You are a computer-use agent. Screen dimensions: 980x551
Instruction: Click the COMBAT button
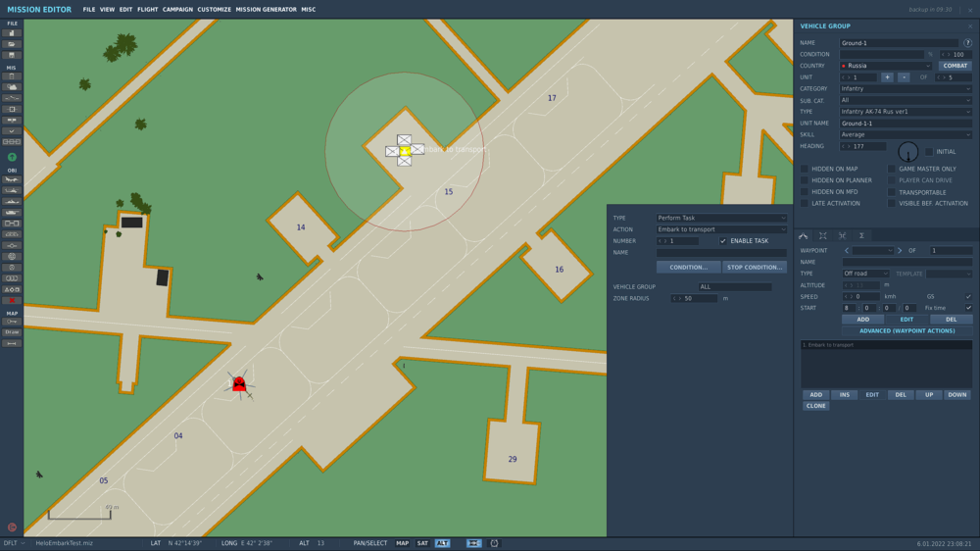tap(955, 66)
